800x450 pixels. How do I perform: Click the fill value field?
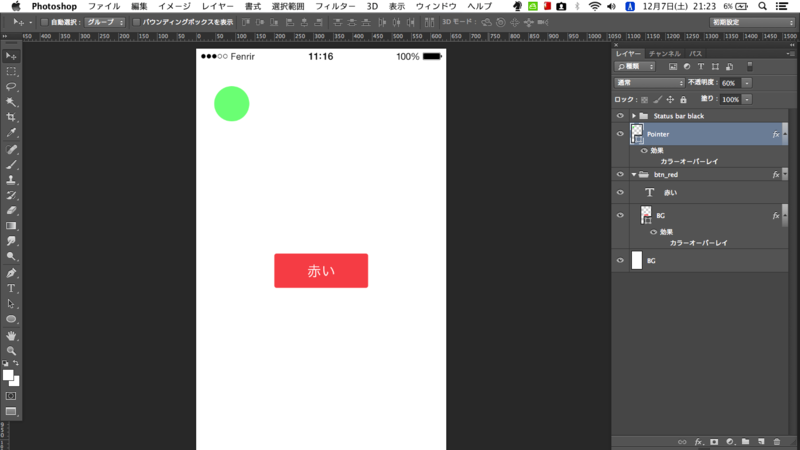pyautogui.click(x=730, y=99)
